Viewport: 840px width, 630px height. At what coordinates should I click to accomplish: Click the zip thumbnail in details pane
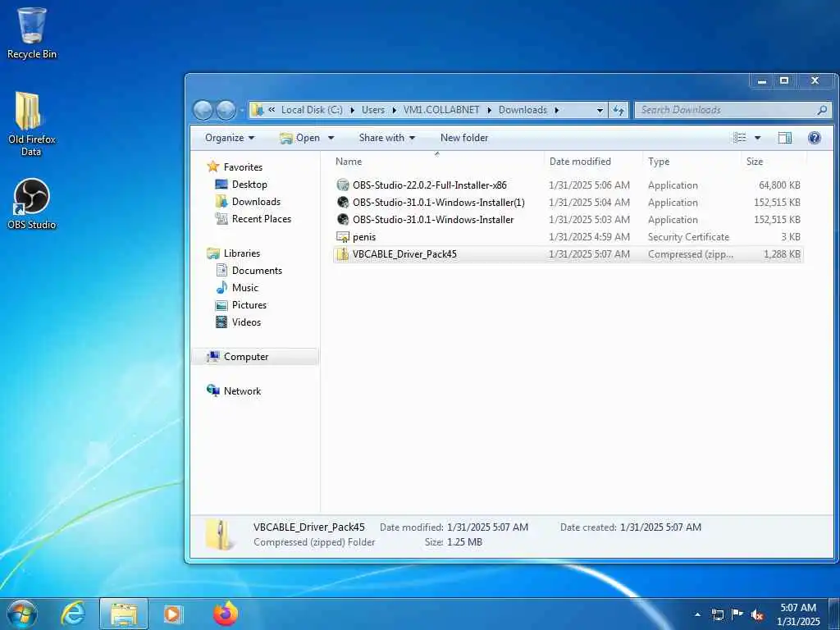219,535
